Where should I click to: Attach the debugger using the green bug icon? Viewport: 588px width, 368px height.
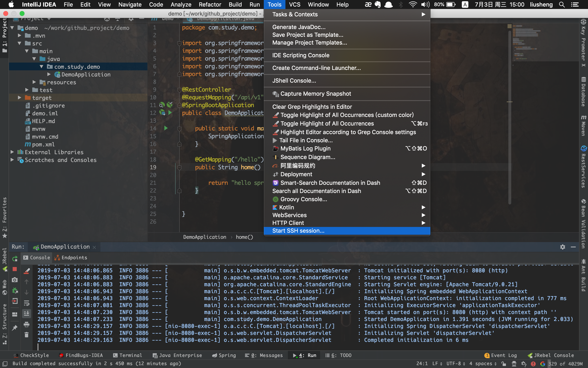coord(15,290)
